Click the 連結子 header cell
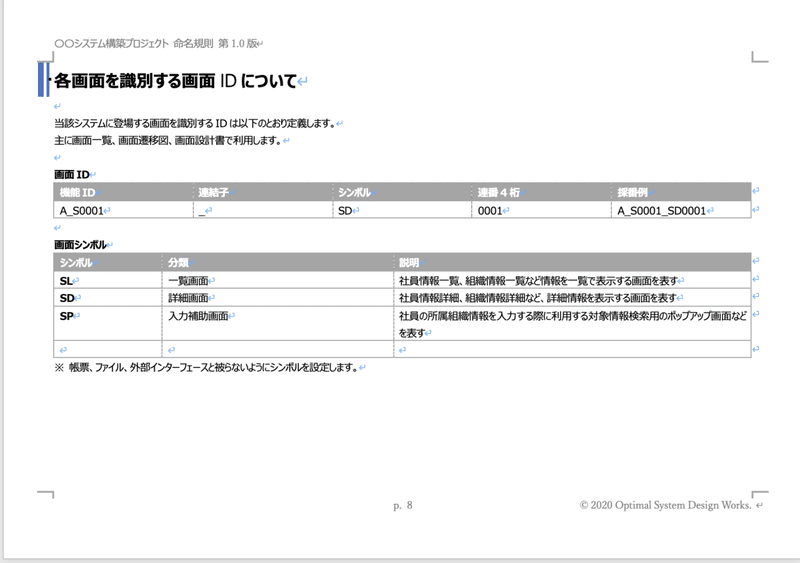 263,192
